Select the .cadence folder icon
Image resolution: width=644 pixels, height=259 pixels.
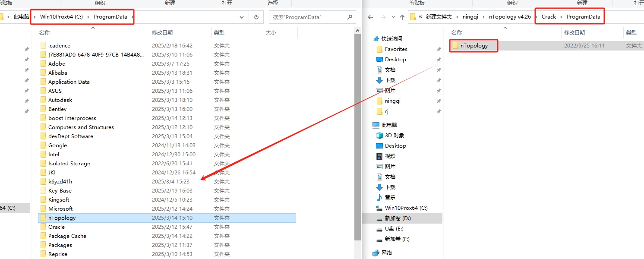coord(43,45)
